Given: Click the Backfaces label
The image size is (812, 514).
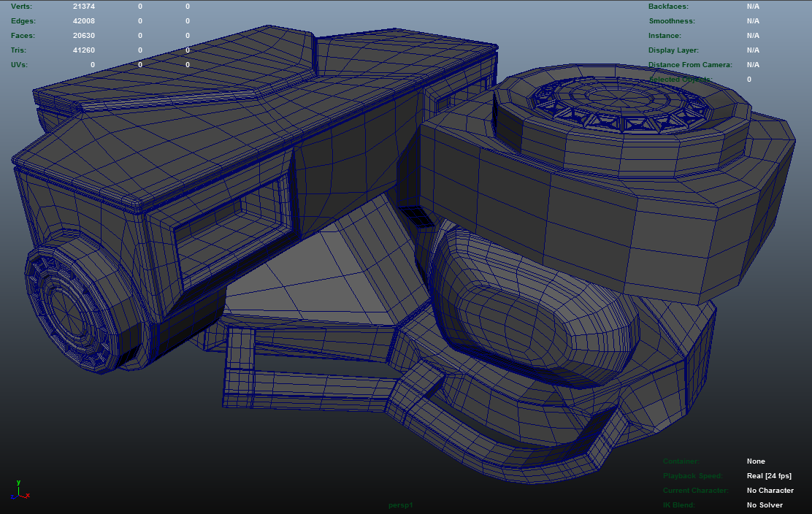Looking at the screenshot, I should point(669,7).
